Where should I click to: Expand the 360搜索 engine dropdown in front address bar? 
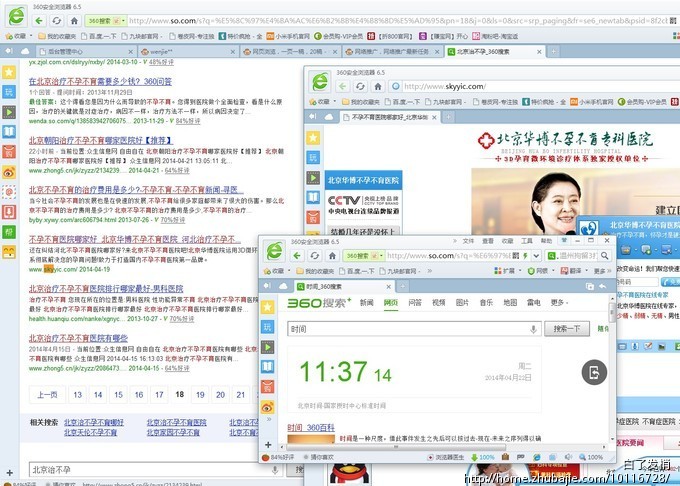(x=382, y=256)
